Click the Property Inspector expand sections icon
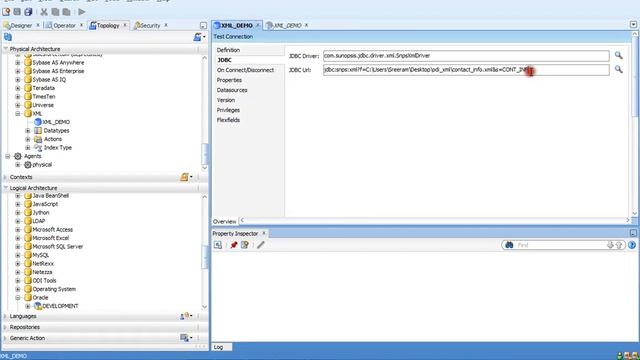The width and height of the screenshot is (640, 360). [x=218, y=245]
